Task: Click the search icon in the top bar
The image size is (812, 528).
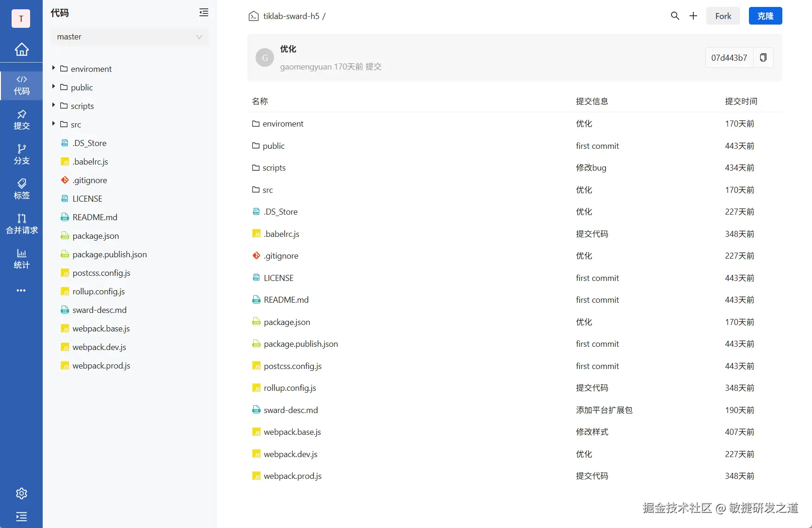Action: [x=675, y=15]
